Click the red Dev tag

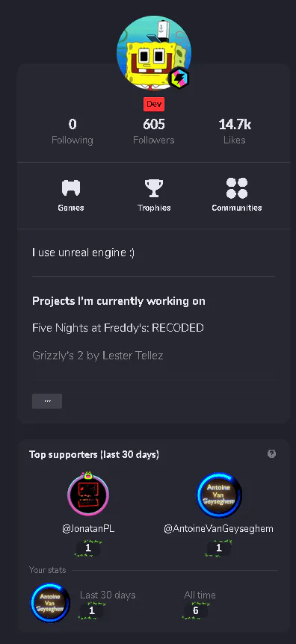tap(154, 105)
